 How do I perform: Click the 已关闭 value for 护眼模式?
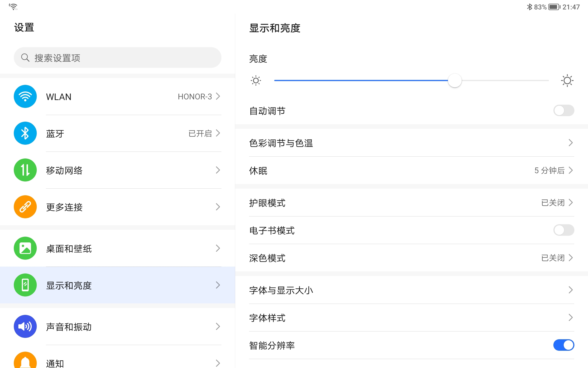pos(553,202)
